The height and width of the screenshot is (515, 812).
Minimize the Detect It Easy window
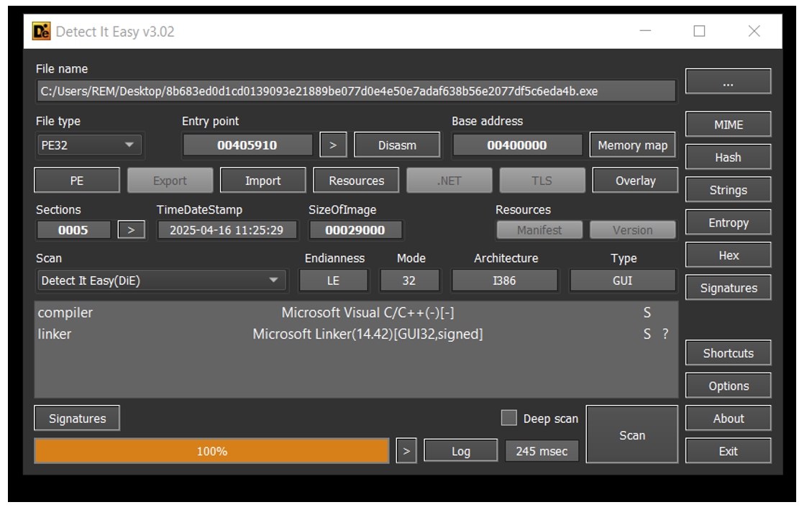pyautogui.click(x=645, y=30)
